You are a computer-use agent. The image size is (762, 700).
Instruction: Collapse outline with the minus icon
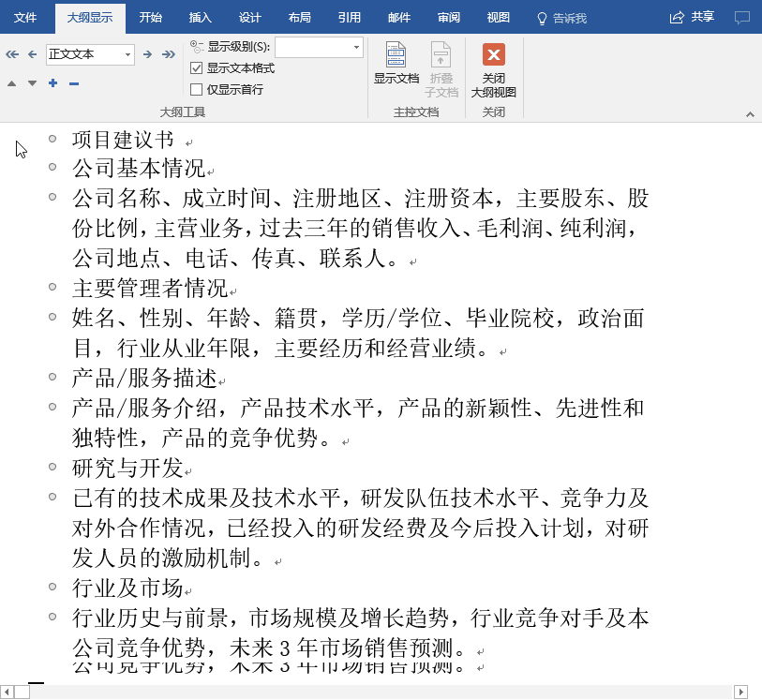pos(73,83)
